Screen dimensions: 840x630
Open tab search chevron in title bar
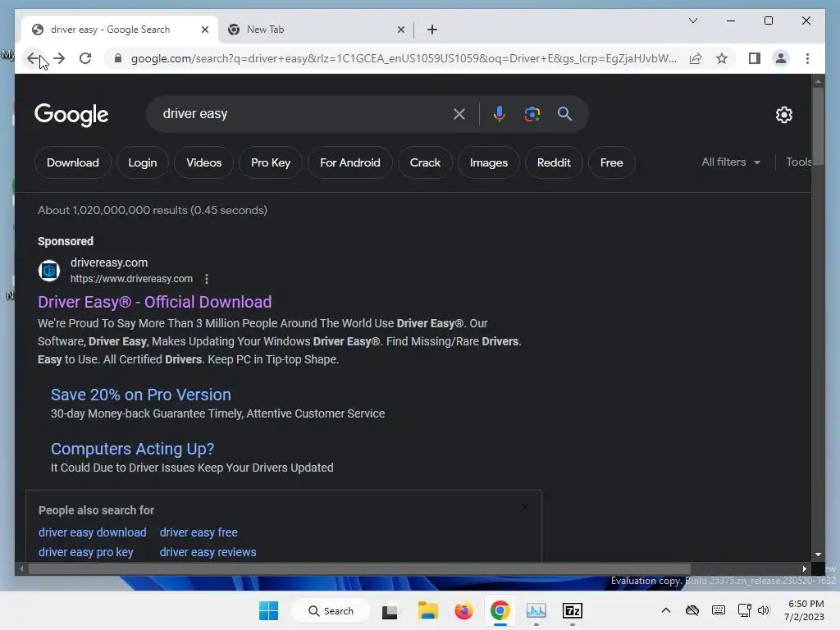692,21
